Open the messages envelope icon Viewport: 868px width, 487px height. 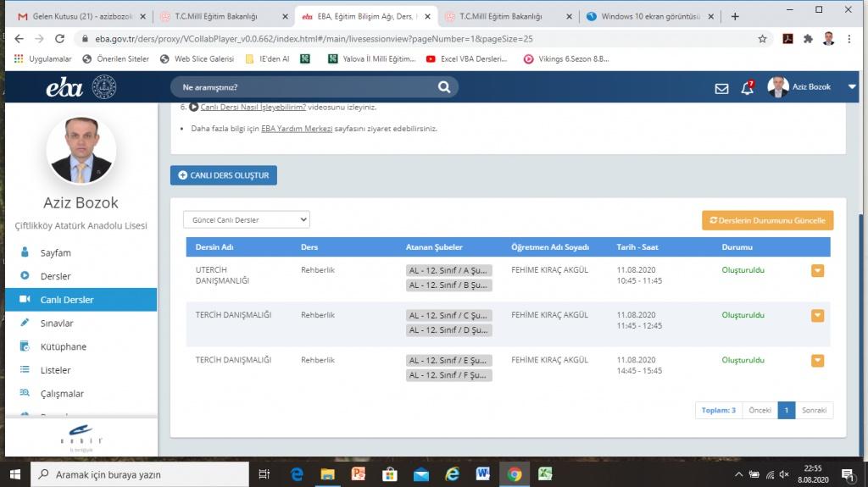pyautogui.click(x=721, y=88)
